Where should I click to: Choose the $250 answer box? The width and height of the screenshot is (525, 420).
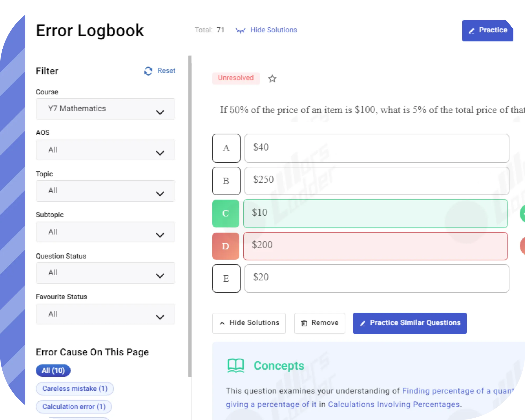tap(377, 181)
